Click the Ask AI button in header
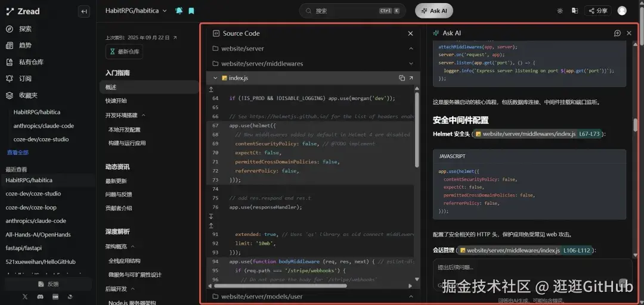The height and width of the screenshot is (305, 644). [x=434, y=11]
